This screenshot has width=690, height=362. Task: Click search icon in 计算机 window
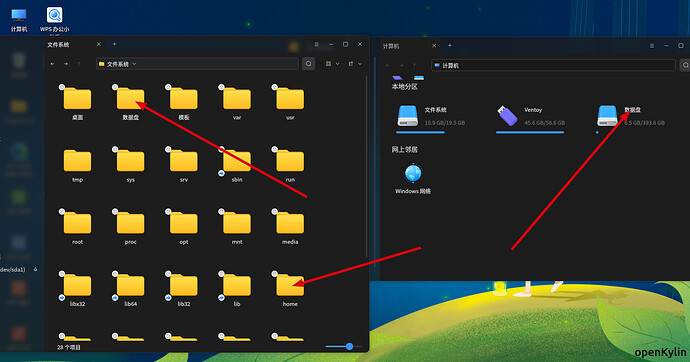(x=685, y=65)
